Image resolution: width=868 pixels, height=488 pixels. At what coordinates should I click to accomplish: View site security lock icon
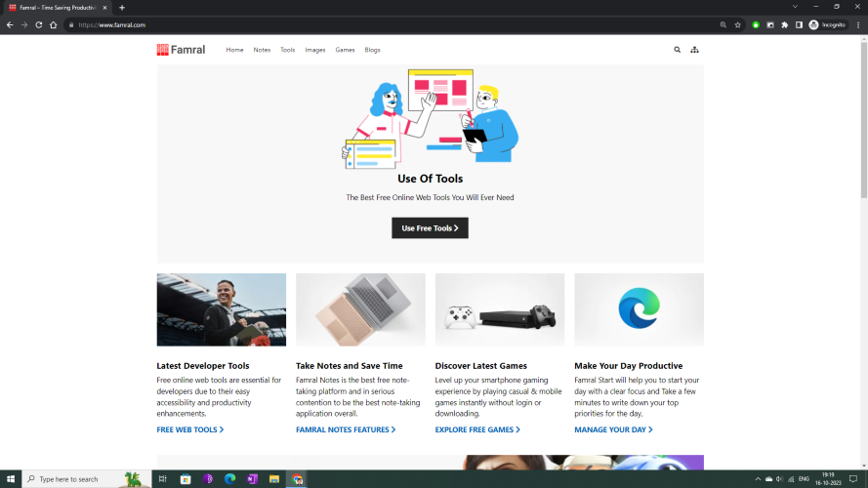click(71, 25)
